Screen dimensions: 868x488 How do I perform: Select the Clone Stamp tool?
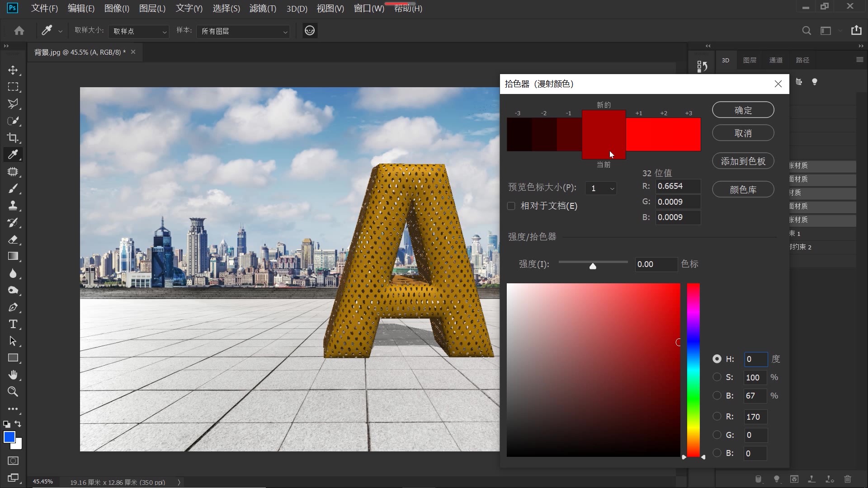click(x=13, y=206)
